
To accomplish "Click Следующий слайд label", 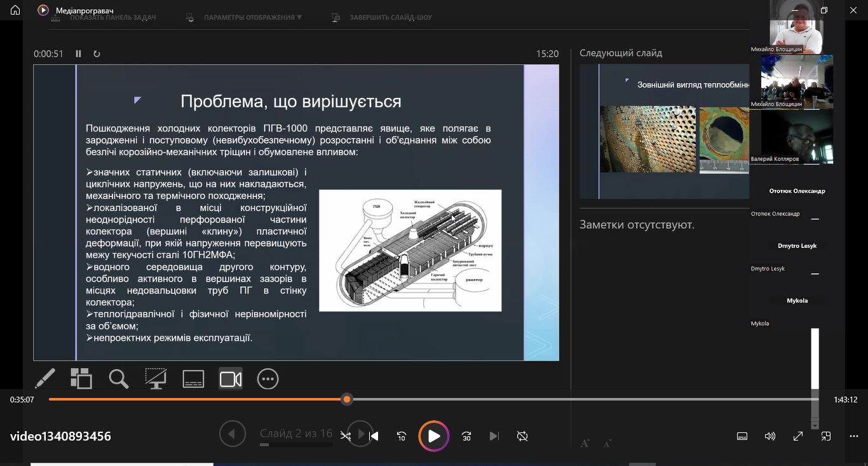I will coord(621,53).
